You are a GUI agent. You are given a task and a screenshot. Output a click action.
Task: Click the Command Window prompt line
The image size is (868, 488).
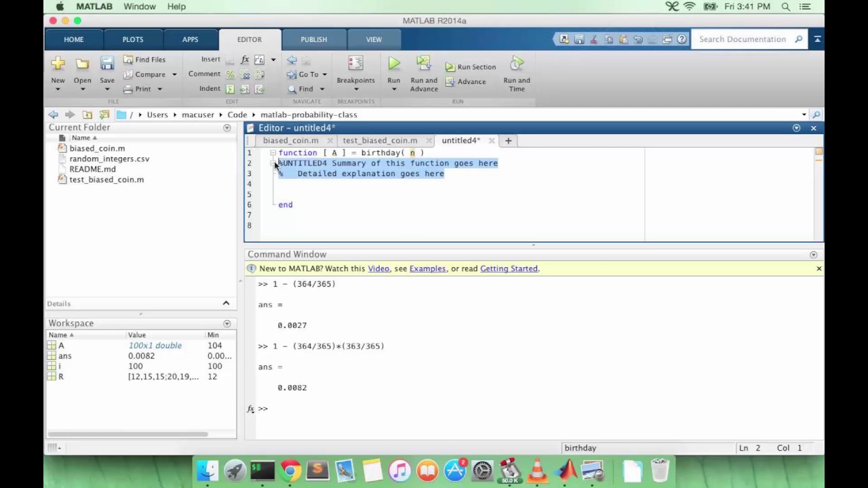click(536, 409)
